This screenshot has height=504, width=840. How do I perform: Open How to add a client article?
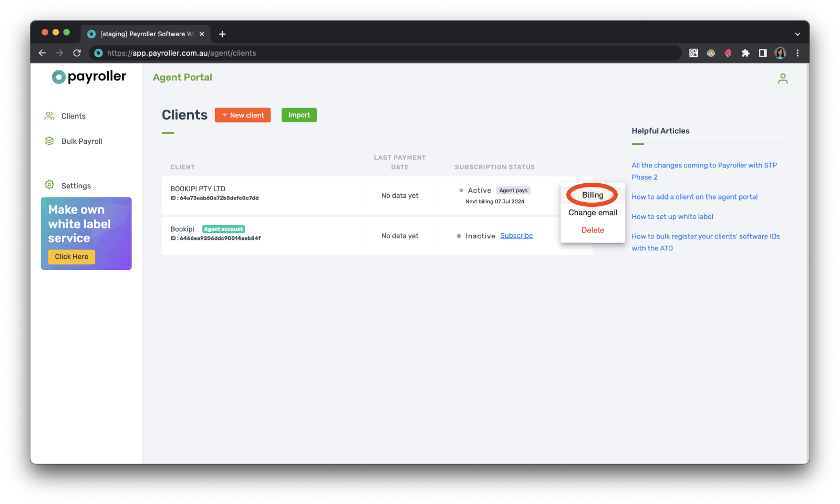tap(694, 197)
